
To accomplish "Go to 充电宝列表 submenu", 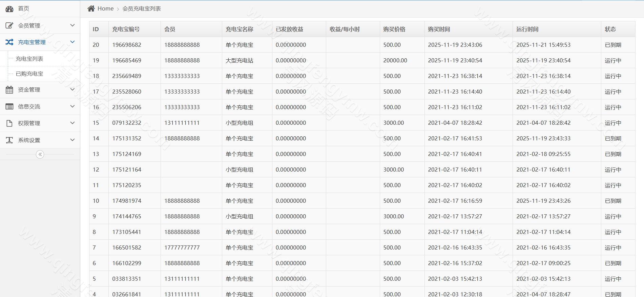I will click(x=29, y=59).
